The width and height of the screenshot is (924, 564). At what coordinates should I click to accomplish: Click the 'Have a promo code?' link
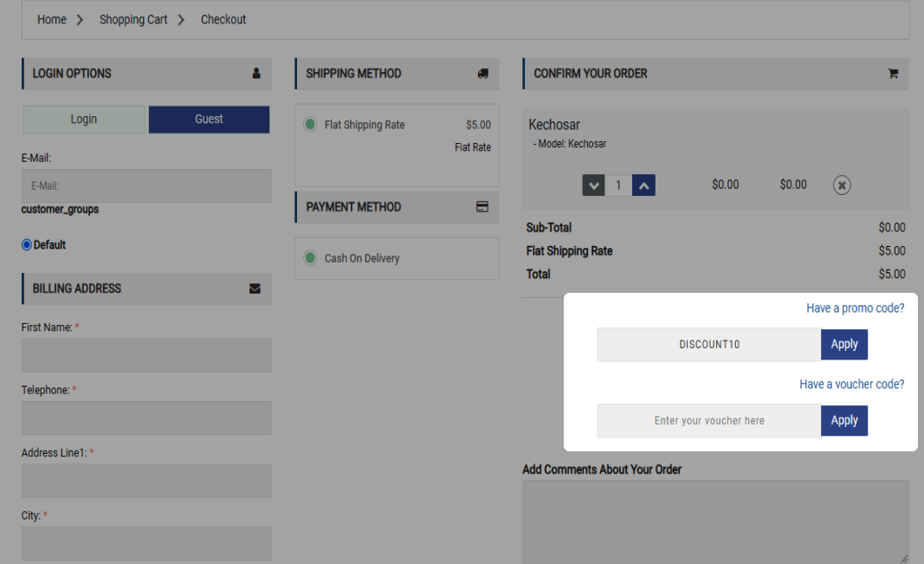855,308
